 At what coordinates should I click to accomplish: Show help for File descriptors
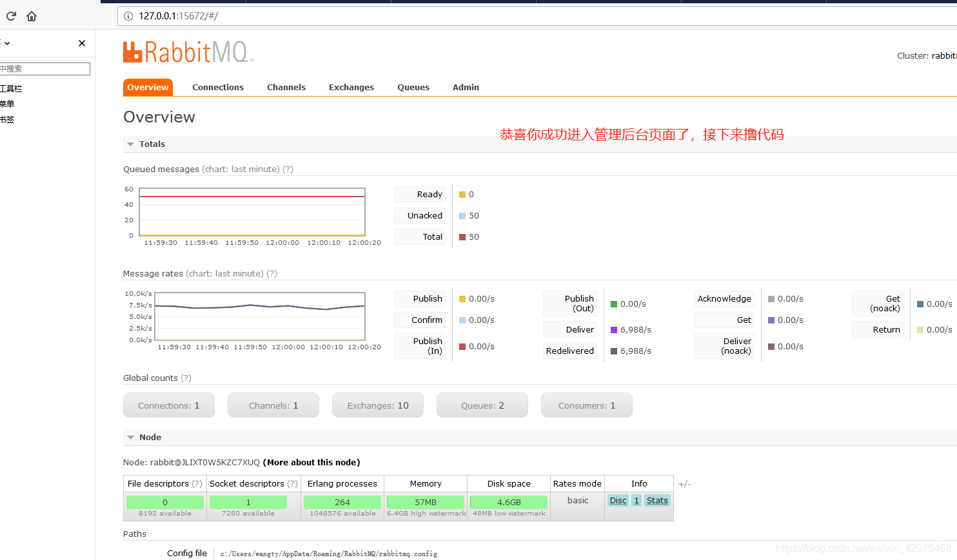point(197,484)
